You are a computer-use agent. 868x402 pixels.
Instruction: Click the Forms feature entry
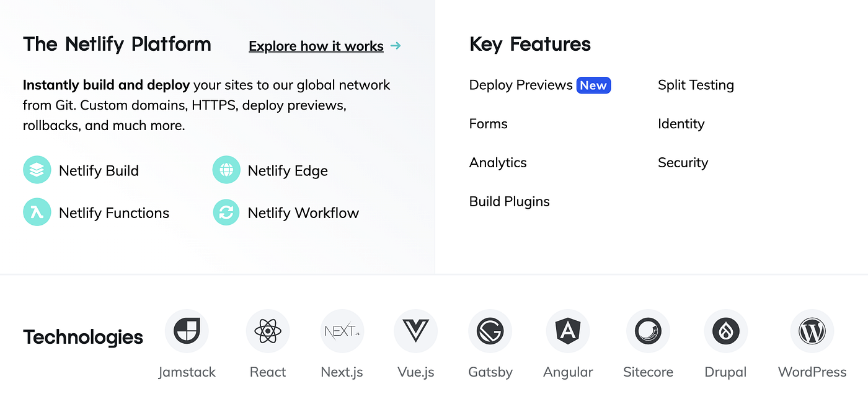[488, 124]
